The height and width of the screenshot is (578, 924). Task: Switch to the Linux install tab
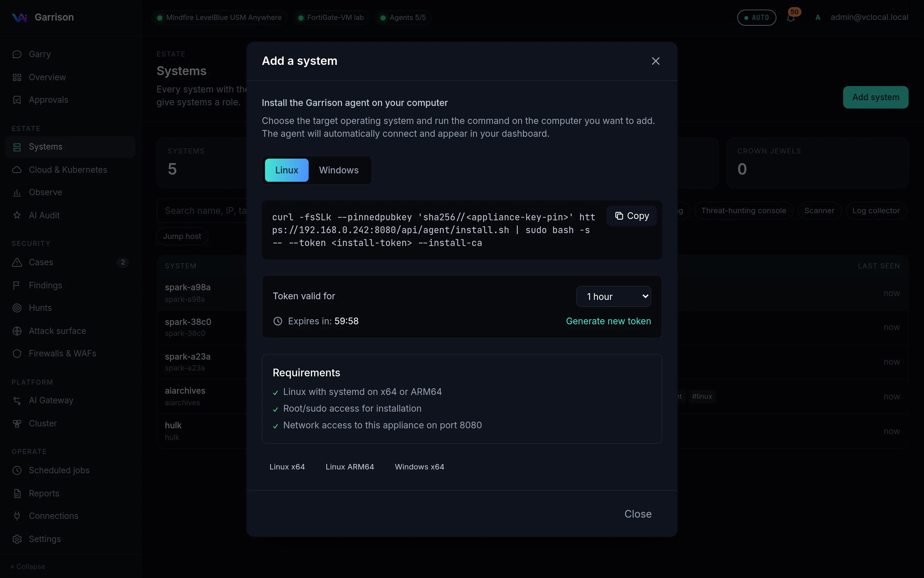pyautogui.click(x=287, y=170)
